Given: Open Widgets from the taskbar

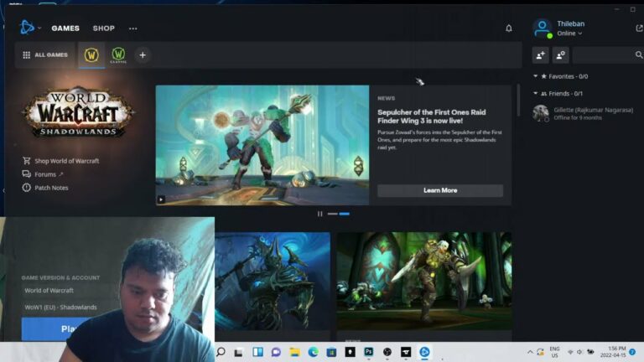Looking at the screenshot, I should 258,352.
